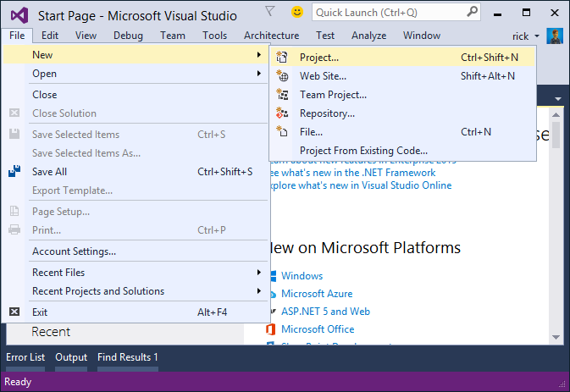
Task: Open Visual Studio Online what's new link
Action: pos(361,185)
